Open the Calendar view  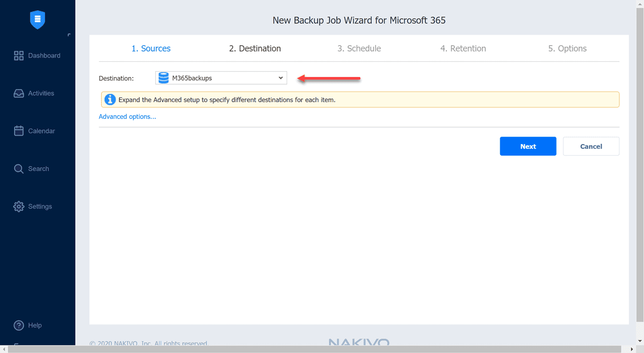point(18,130)
